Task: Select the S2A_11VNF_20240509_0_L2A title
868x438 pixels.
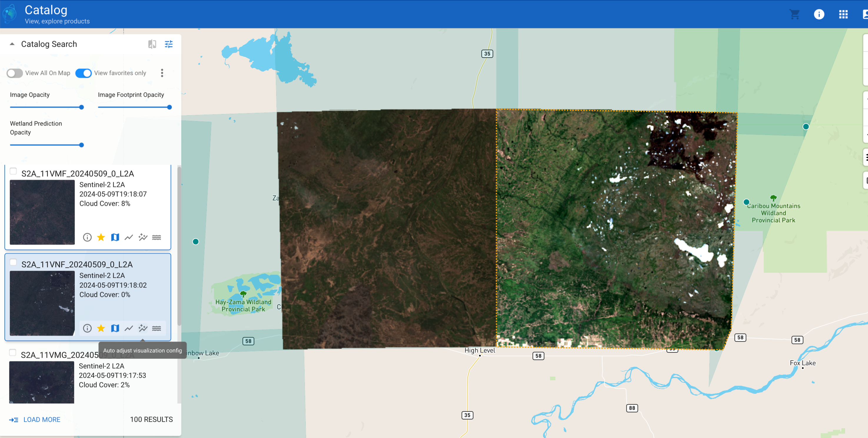Action: point(77,265)
